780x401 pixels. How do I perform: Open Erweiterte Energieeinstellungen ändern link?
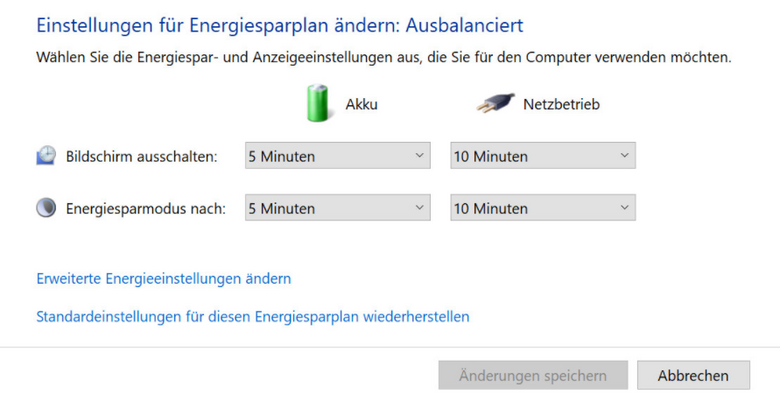coord(164,279)
